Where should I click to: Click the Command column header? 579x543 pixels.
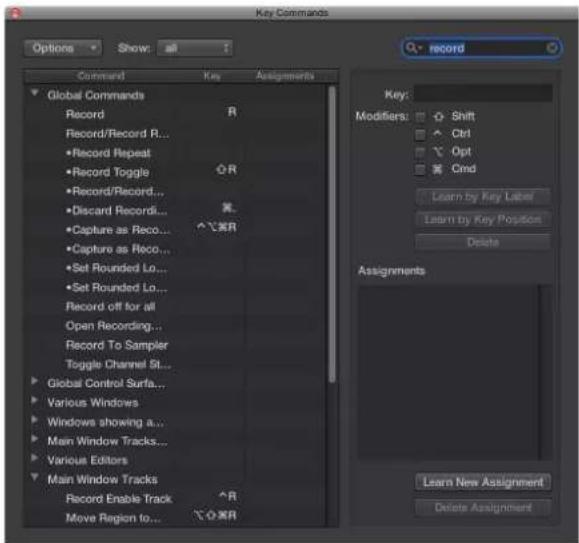click(x=101, y=76)
